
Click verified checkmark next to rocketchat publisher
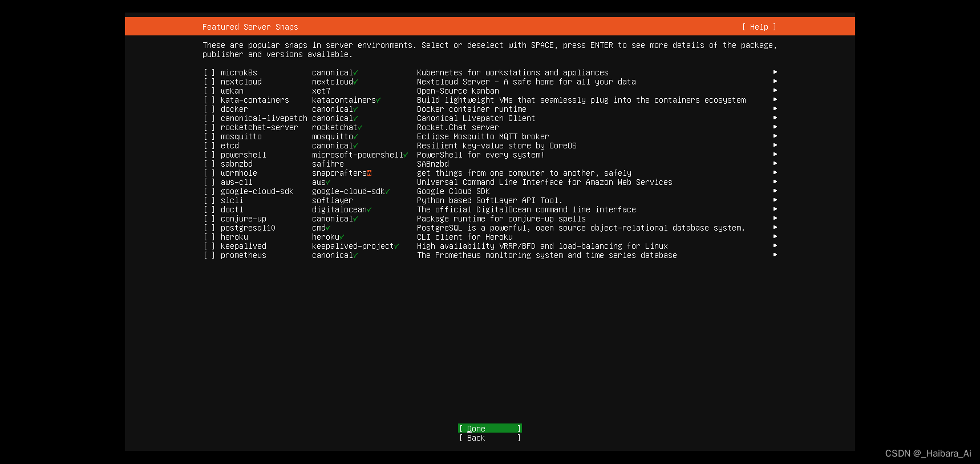coord(360,127)
